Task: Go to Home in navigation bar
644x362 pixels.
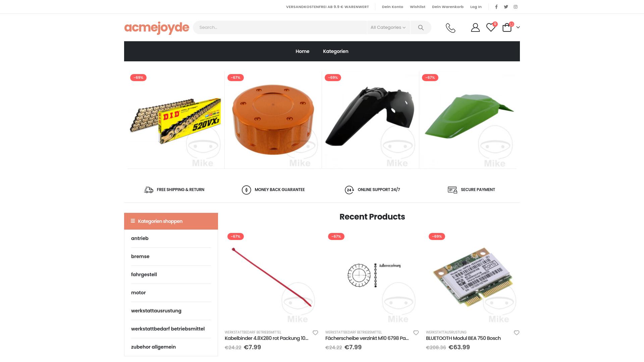Action: pyautogui.click(x=302, y=51)
